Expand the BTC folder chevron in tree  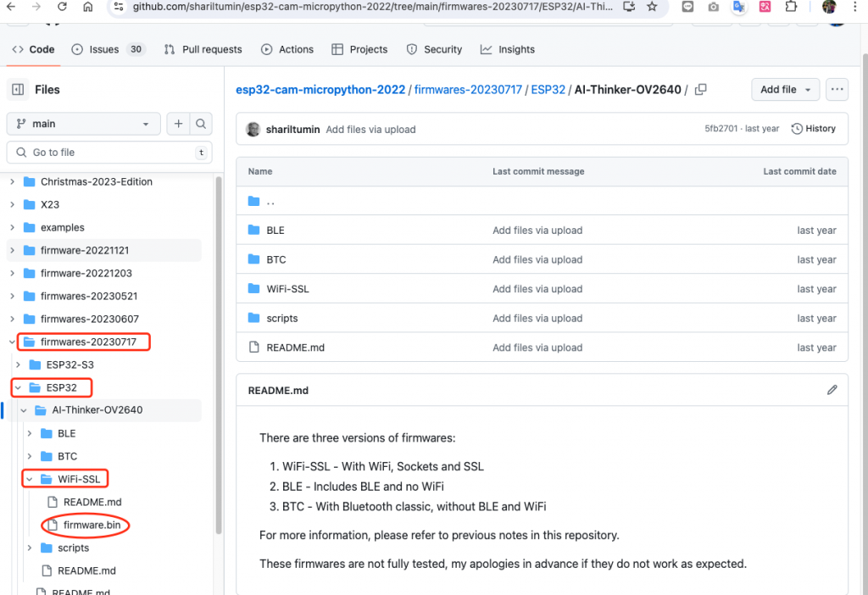(30, 456)
